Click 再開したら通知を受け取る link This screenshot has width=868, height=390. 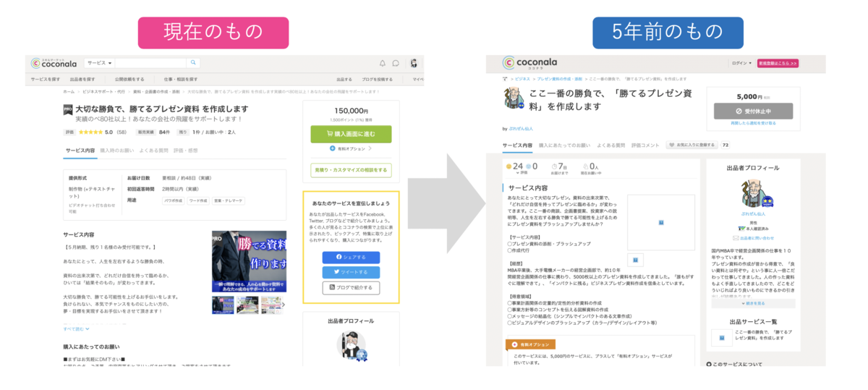click(x=753, y=124)
